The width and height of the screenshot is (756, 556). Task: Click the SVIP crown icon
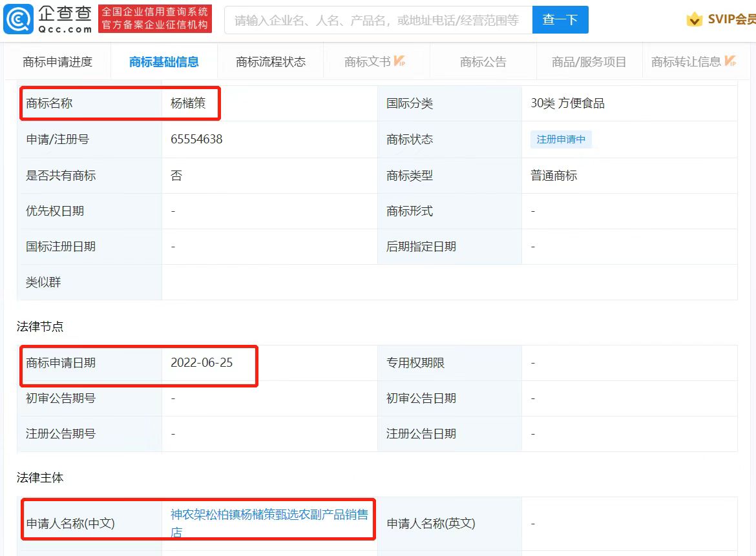pos(694,19)
